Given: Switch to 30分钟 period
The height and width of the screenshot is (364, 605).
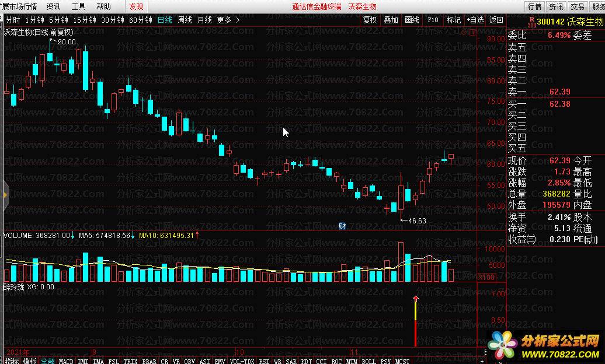Looking at the screenshot, I should (x=113, y=20).
